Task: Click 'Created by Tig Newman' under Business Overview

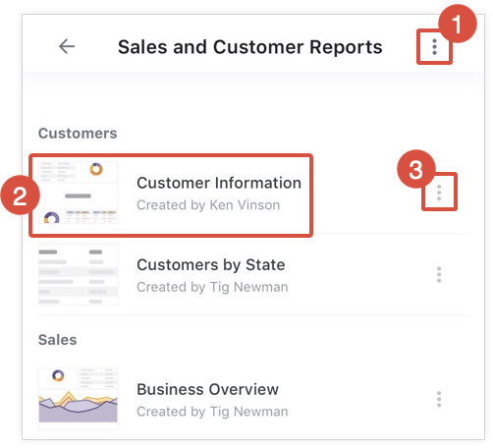Action: coord(212,412)
